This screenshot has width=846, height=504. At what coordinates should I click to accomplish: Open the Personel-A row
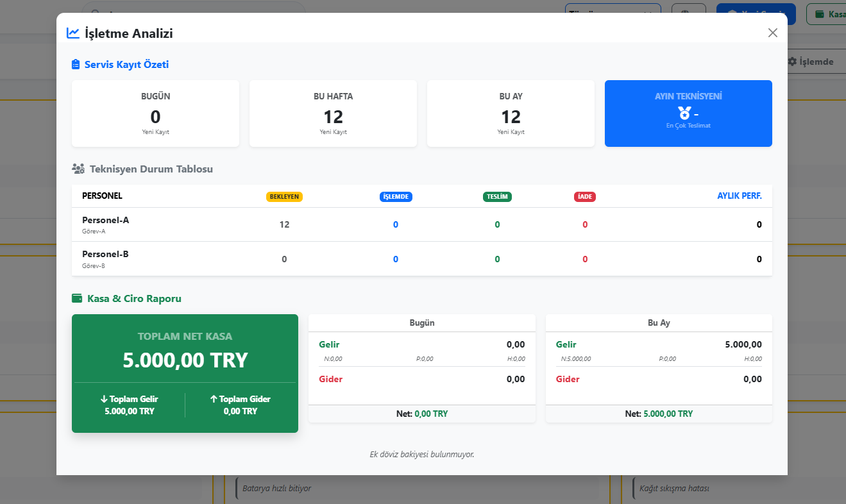point(106,224)
